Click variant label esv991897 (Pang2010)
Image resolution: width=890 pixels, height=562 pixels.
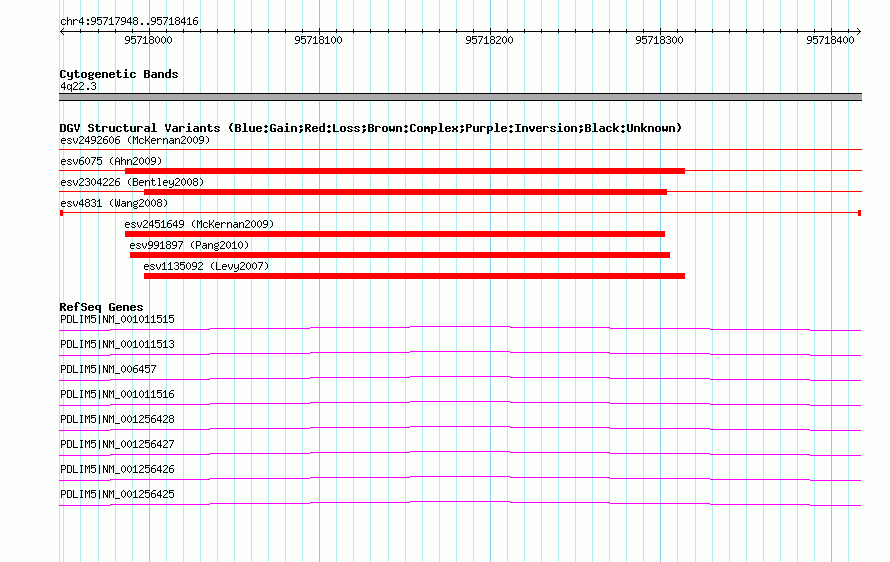click(190, 245)
